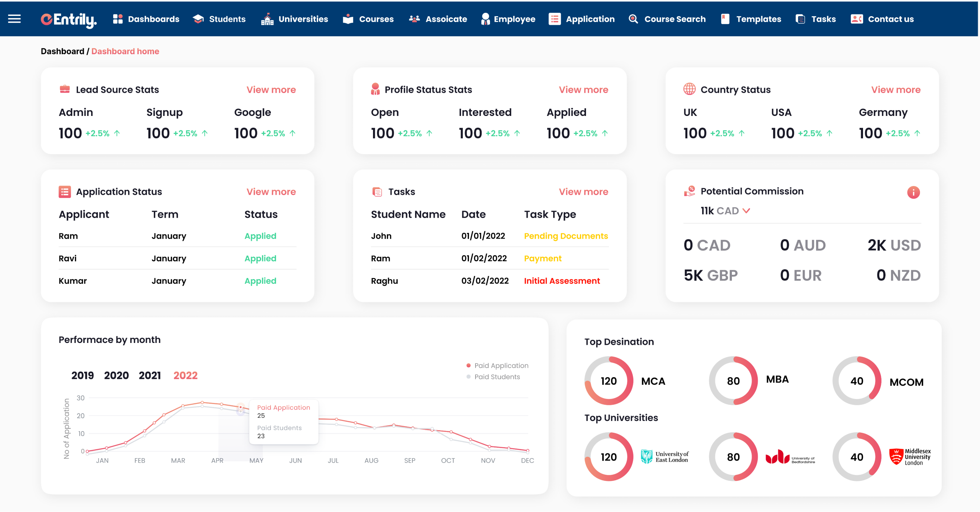Click the Universities building icon
This screenshot has width=980, height=512.
click(x=267, y=19)
